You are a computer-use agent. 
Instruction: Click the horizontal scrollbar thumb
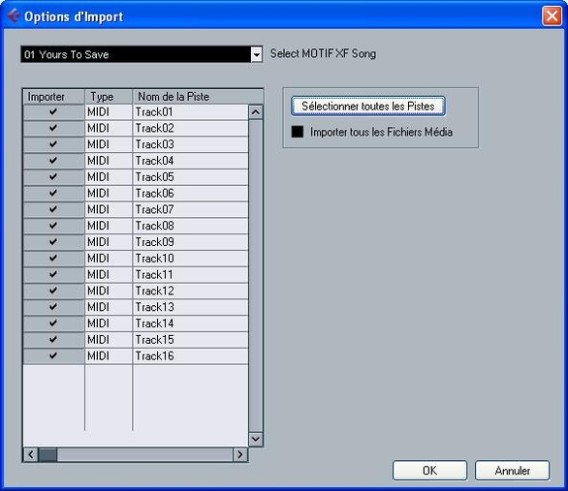pos(48,454)
